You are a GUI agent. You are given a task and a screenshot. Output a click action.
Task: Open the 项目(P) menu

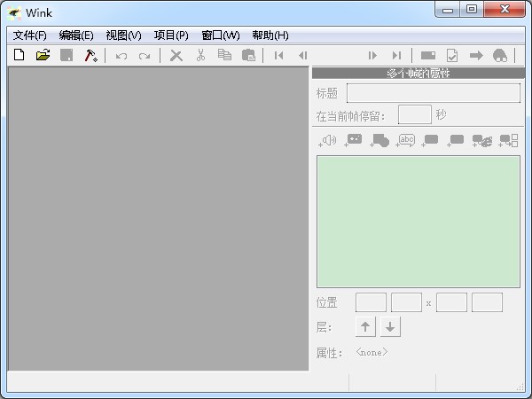tap(171, 35)
